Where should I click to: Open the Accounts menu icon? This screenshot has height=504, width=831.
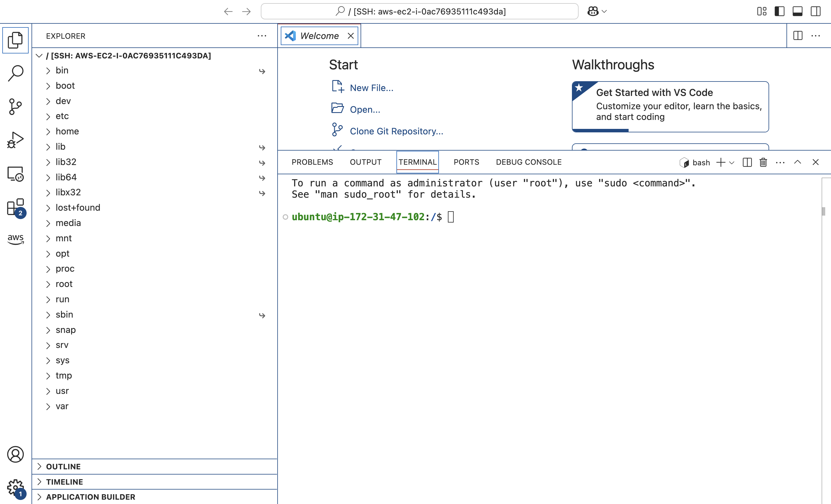coord(15,455)
